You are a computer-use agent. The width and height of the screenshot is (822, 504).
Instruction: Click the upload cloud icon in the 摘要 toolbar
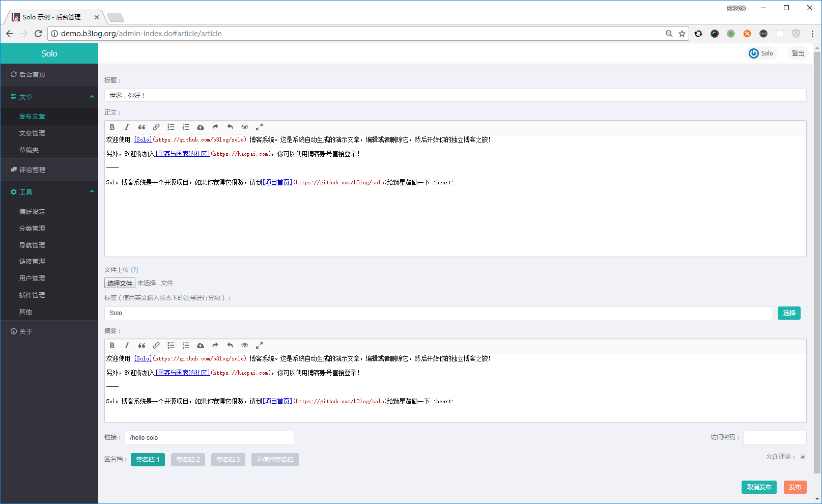201,346
